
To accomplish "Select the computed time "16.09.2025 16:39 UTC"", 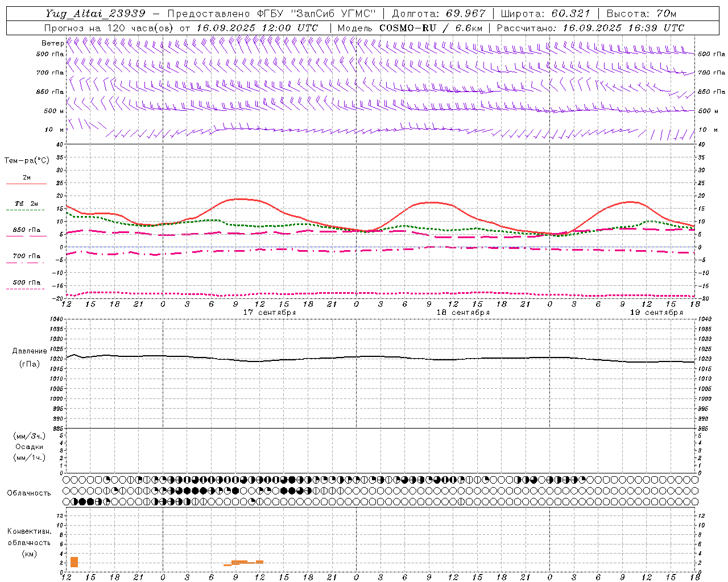I will click(x=623, y=28).
